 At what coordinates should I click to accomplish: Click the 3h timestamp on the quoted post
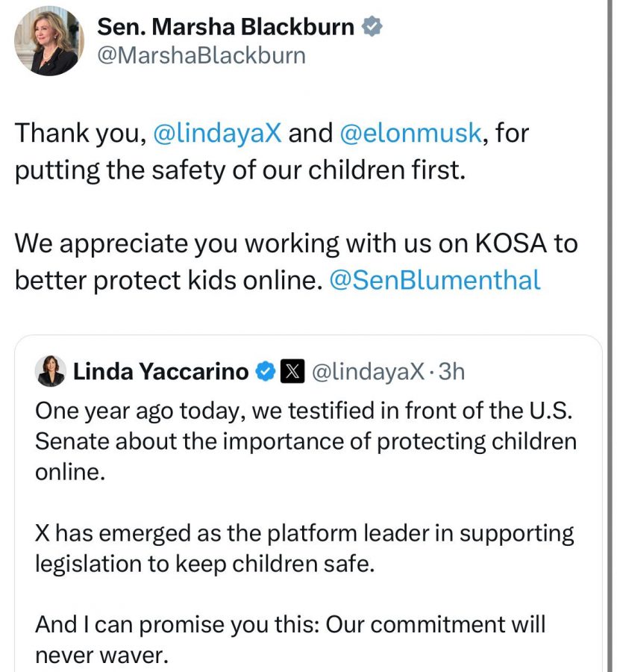[451, 371]
